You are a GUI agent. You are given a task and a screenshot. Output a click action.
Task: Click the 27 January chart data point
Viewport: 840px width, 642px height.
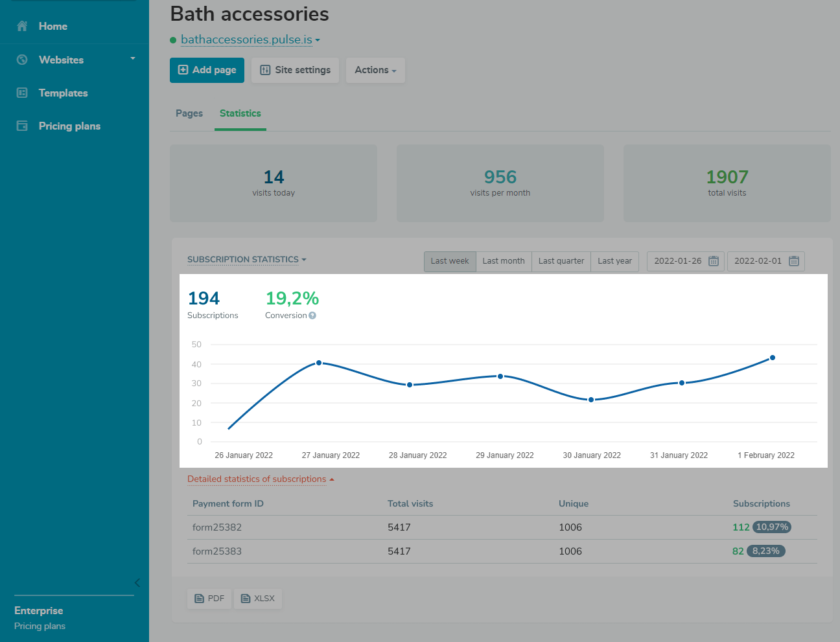pyautogui.click(x=319, y=363)
